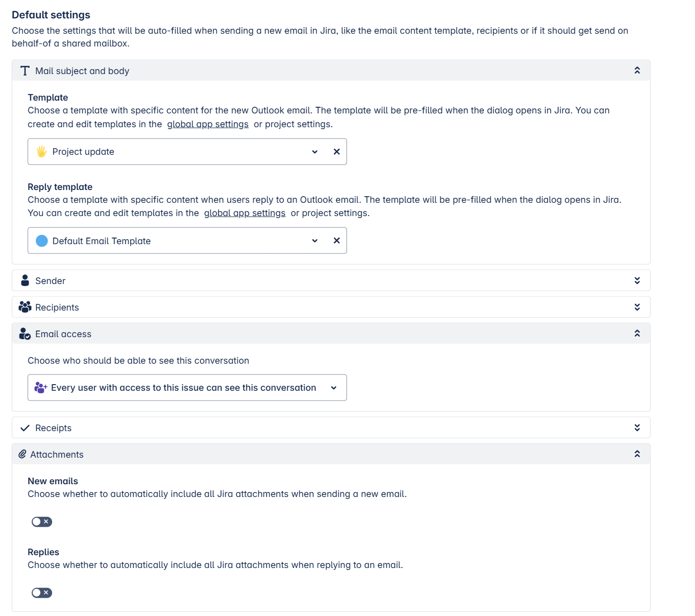This screenshot has height=616, width=695.
Task: Toggle auto-include attachments for new emails
Action: pos(41,522)
